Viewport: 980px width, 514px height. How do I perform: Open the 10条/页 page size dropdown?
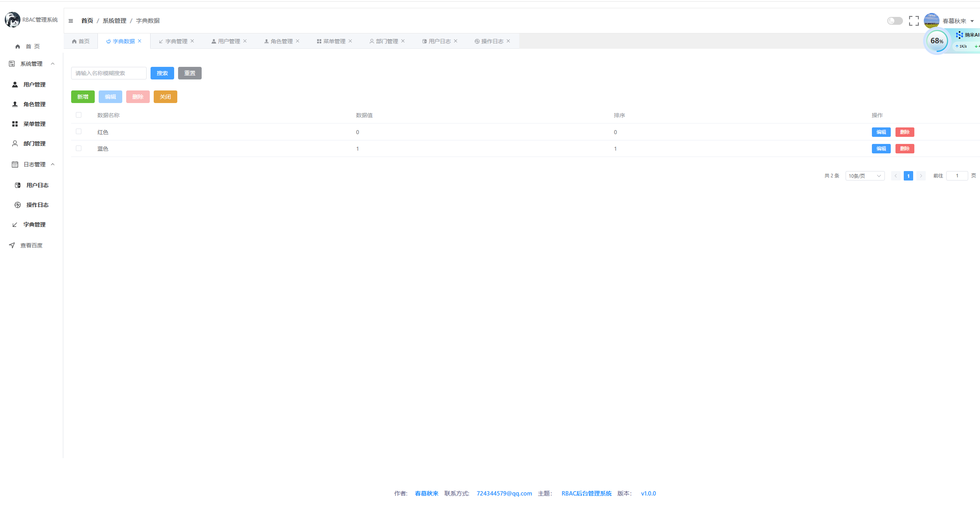coord(864,176)
